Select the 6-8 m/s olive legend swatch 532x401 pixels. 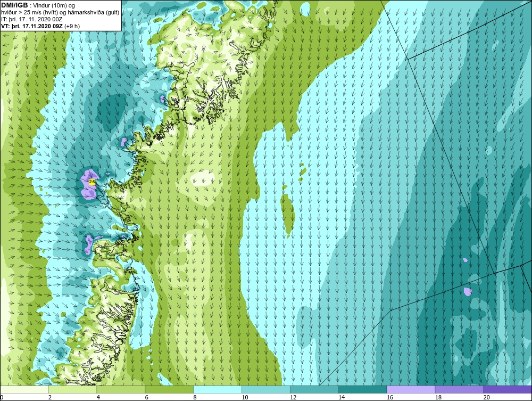169,389
